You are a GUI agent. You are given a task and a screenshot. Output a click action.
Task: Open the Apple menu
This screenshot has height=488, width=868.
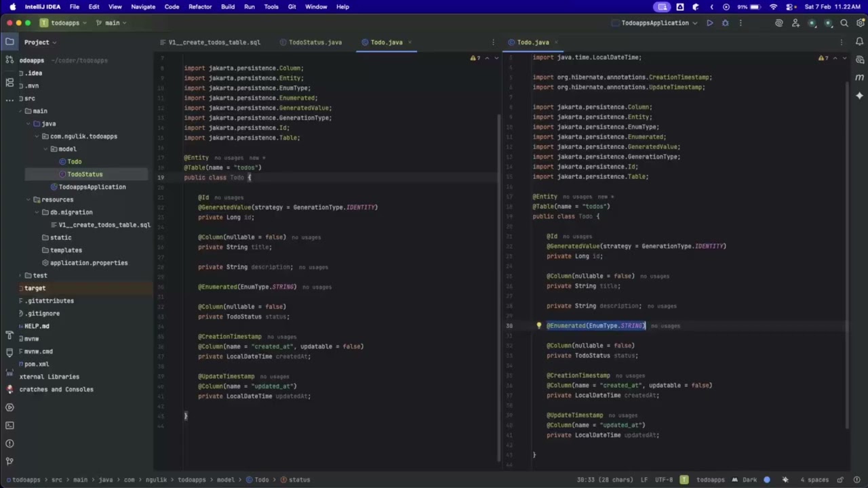(12, 7)
